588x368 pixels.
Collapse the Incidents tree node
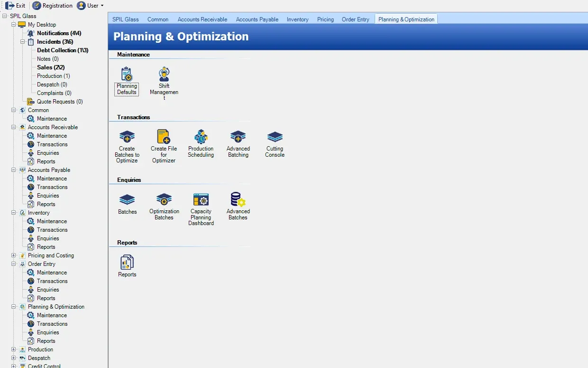(x=23, y=42)
